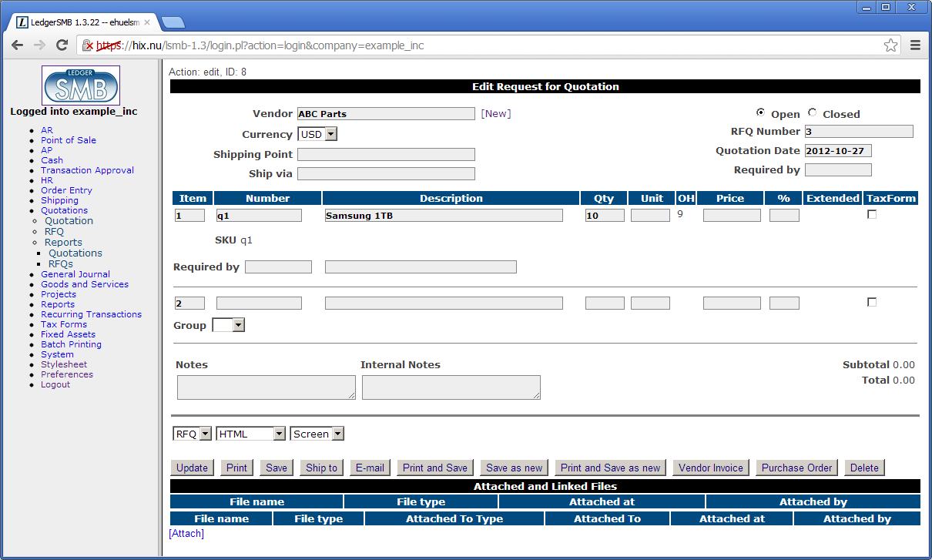Open Recurring Transactions menu
This screenshot has height=560, width=932.
[x=91, y=314]
